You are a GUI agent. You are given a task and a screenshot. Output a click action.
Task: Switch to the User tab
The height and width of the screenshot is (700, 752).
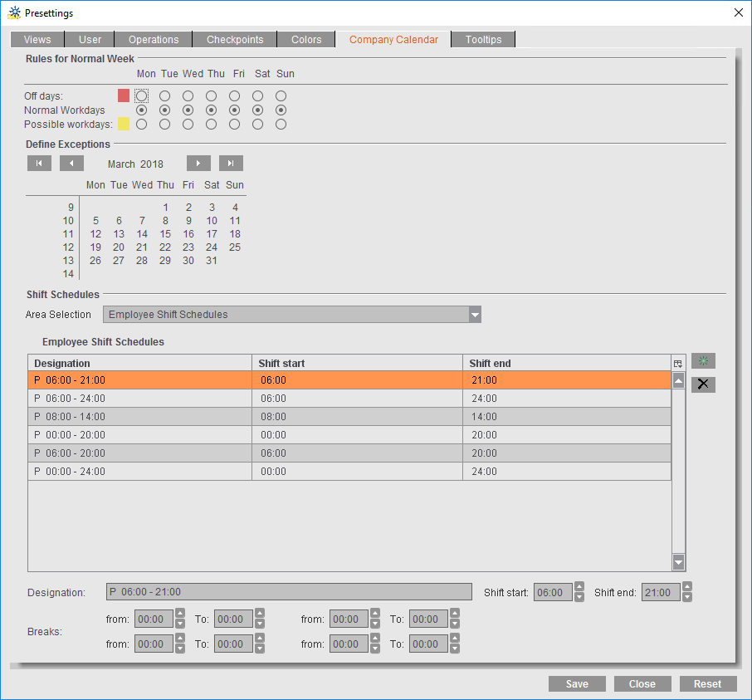pyautogui.click(x=90, y=39)
